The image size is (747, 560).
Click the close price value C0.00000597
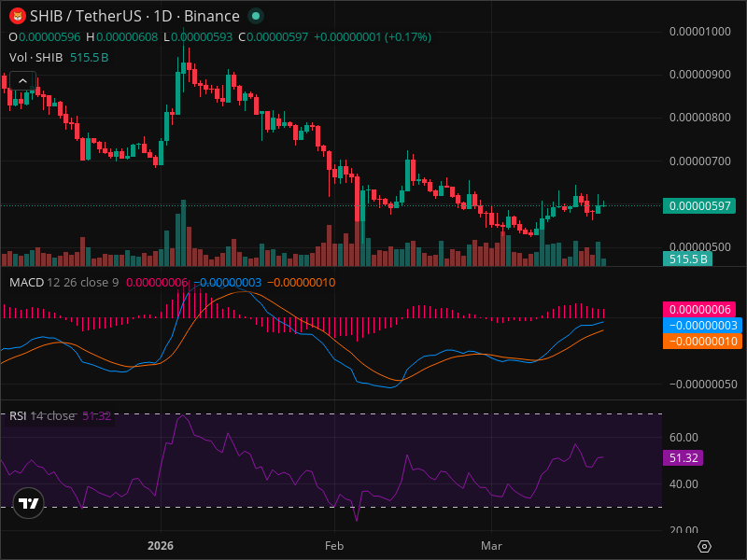(x=273, y=37)
